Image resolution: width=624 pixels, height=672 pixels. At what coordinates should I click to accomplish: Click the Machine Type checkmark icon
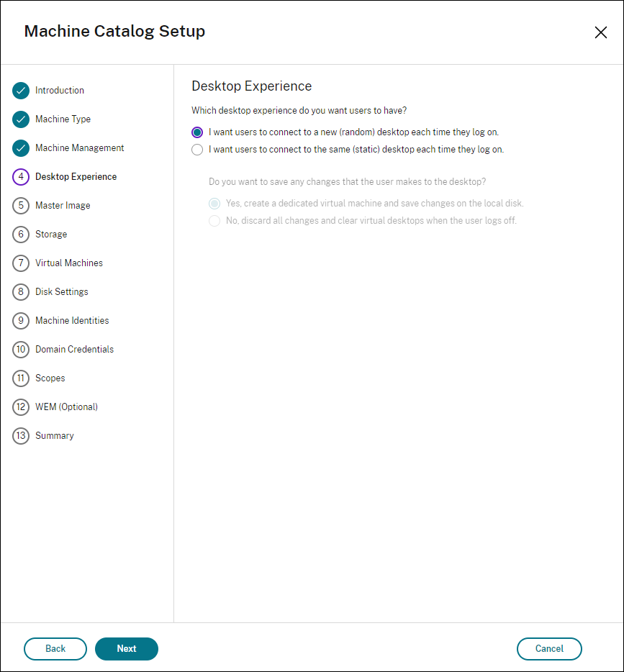[x=21, y=119]
